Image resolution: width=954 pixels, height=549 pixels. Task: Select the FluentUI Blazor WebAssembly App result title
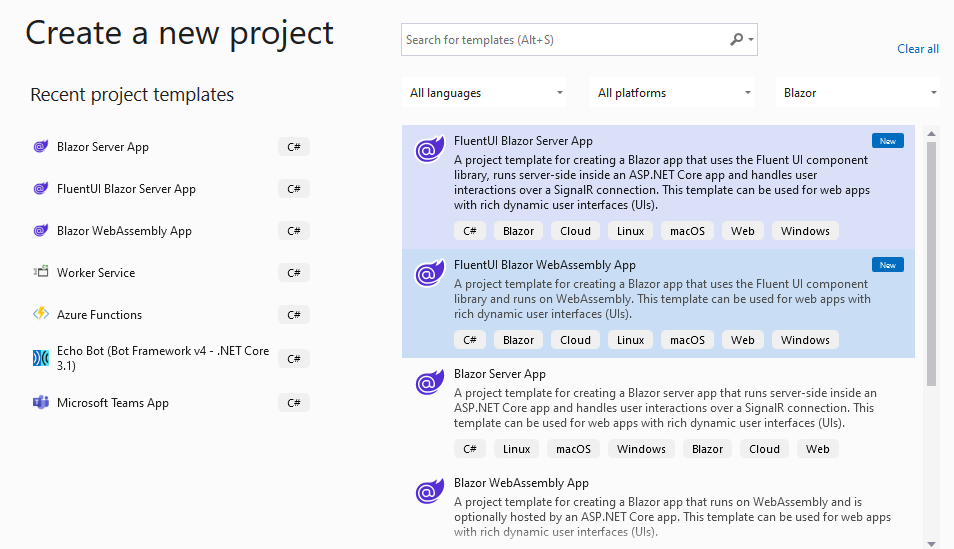tap(545, 265)
